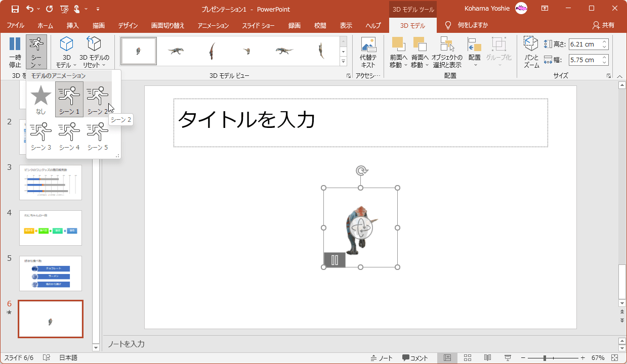Click the zoom slider in status bar
Viewport: 627px width, 364px height.
click(545, 358)
